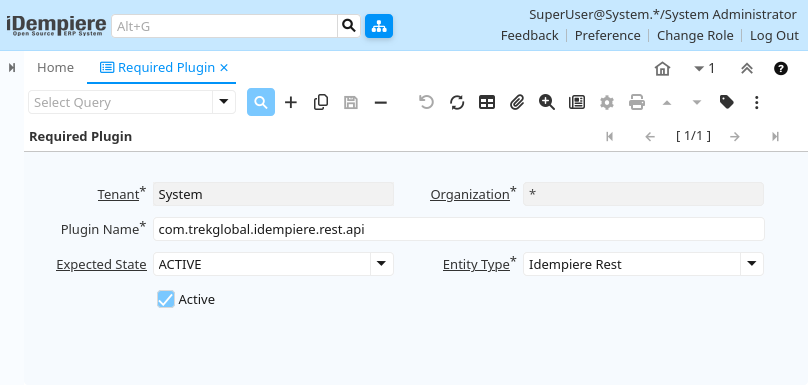Expand the collapsed left side panel

pos(12,68)
